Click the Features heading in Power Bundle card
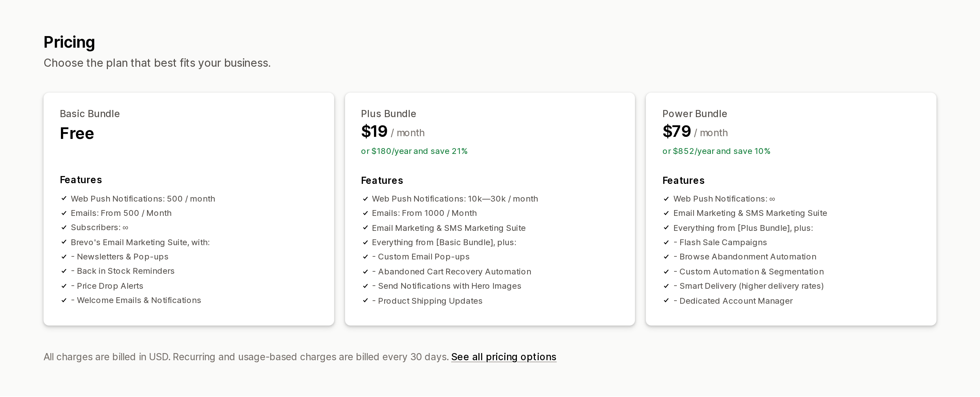 (684, 180)
